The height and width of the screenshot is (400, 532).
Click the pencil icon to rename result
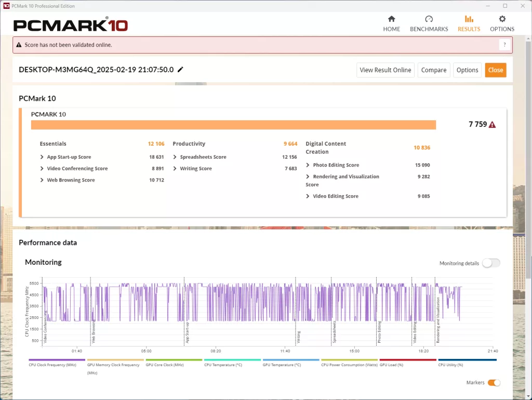pyautogui.click(x=180, y=70)
